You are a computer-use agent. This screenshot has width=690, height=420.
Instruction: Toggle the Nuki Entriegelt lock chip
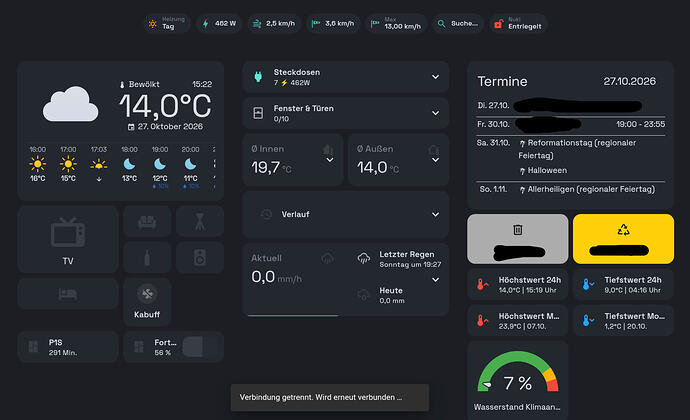click(x=518, y=23)
